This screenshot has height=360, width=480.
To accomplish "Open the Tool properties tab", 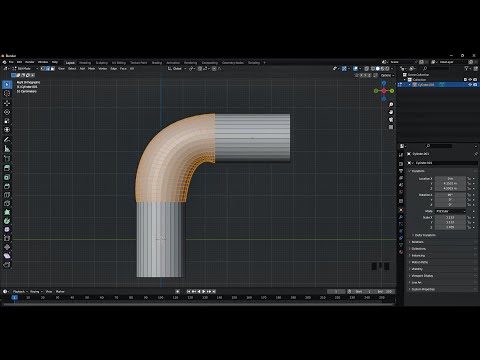I will (x=401, y=155).
